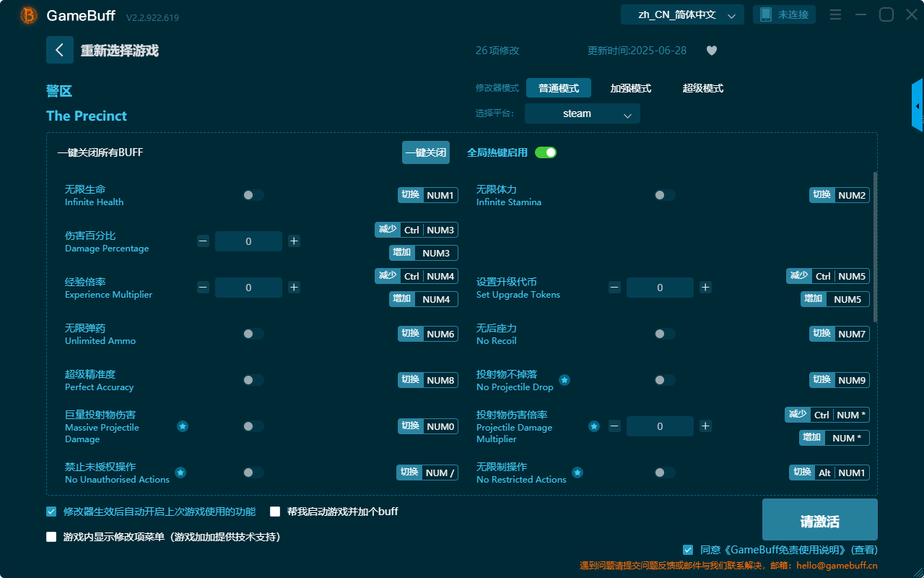This screenshot has height=578, width=924.
Task: Click the Damage Percentage value input field
Action: 248,241
